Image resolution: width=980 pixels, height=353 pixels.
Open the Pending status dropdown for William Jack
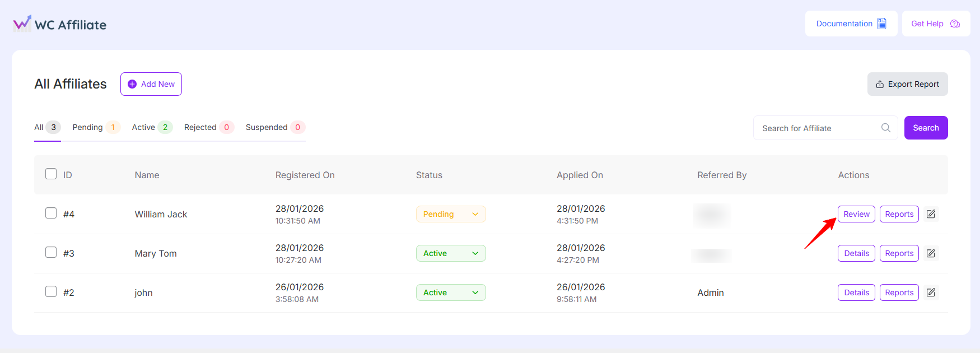(x=451, y=214)
